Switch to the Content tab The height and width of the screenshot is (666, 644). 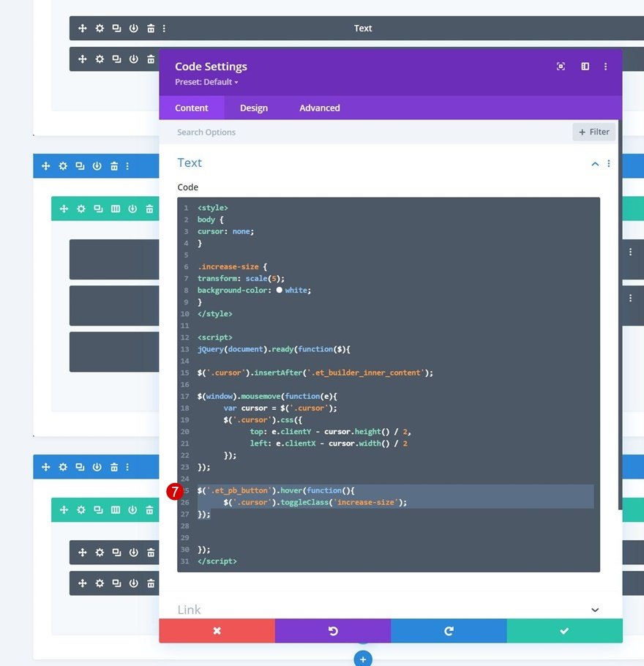coord(192,108)
